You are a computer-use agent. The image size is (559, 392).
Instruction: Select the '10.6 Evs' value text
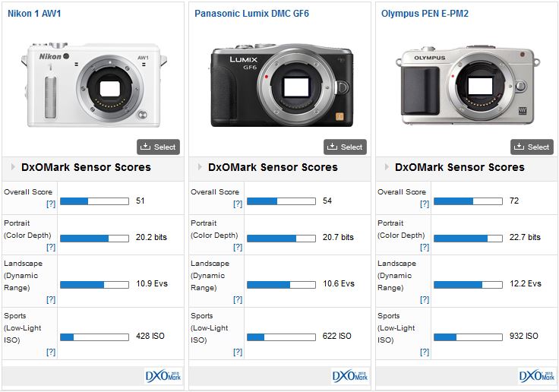338,283
